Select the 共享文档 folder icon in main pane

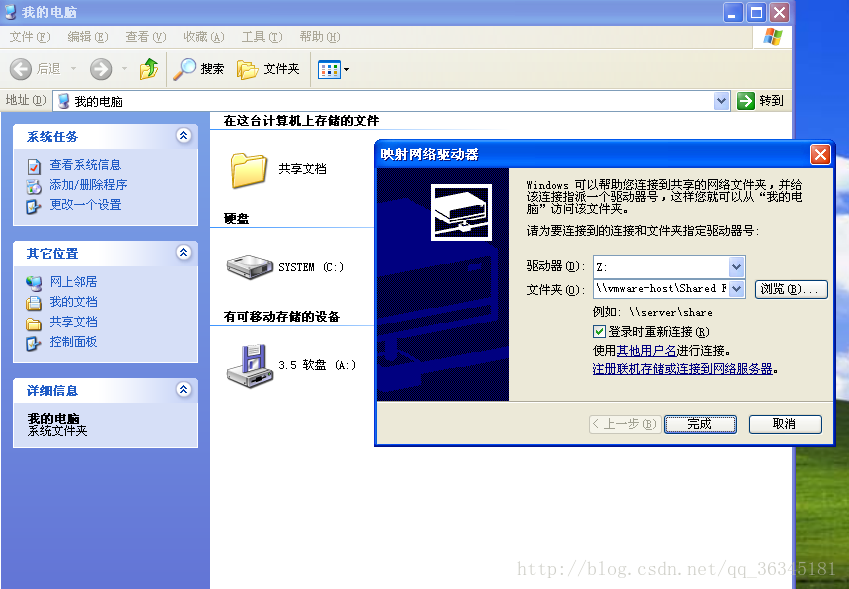click(x=249, y=170)
